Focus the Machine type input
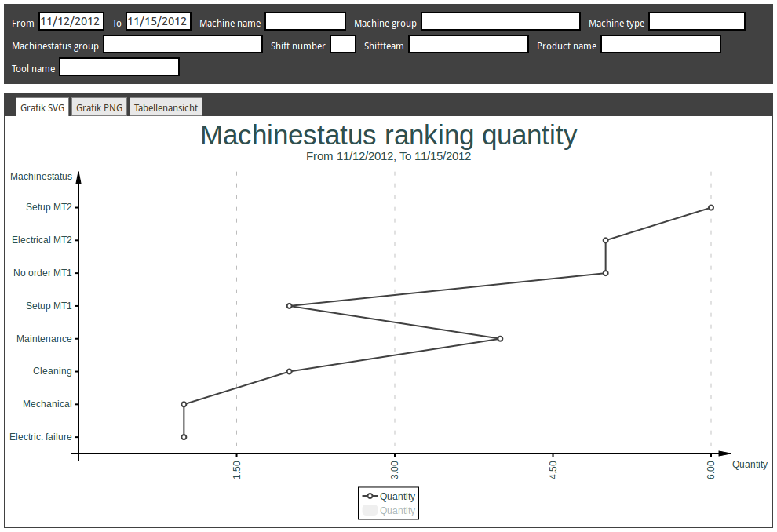Viewport: 777px width, 532px height. tap(697, 21)
